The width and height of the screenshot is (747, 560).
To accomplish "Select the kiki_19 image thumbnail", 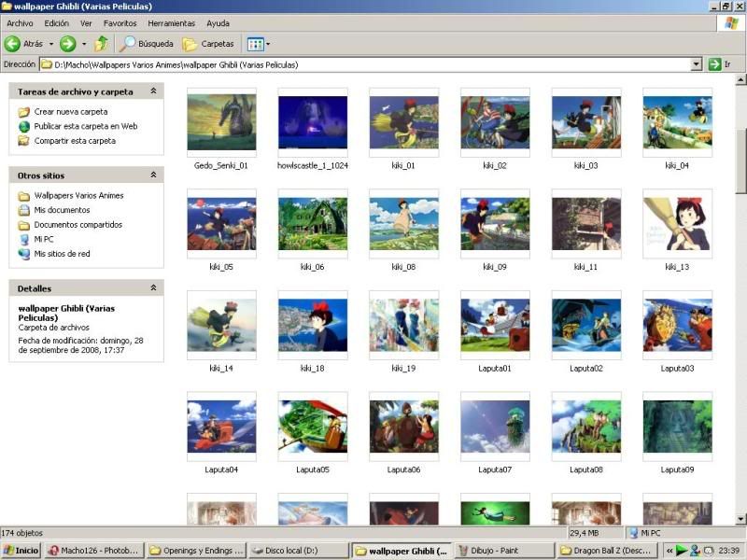I will pyautogui.click(x=404, y=325).
